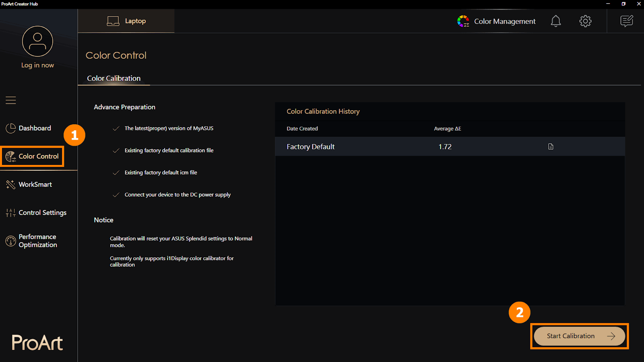Click the Date Created column header
This screenshot has width=644, height=362.
pyautogui.click(x=302, y=129)
